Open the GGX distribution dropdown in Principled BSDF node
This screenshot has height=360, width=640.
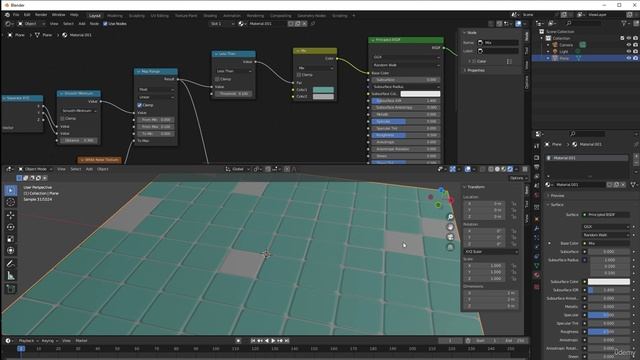point(406,57)
